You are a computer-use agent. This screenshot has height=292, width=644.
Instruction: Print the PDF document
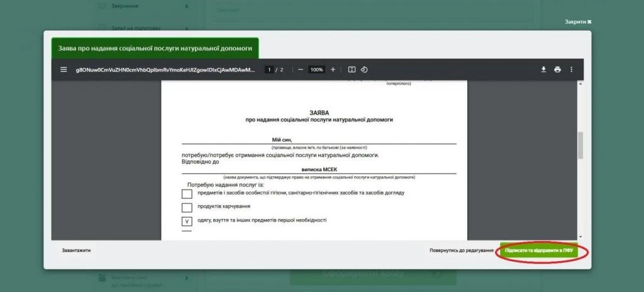tap(557, 70)
